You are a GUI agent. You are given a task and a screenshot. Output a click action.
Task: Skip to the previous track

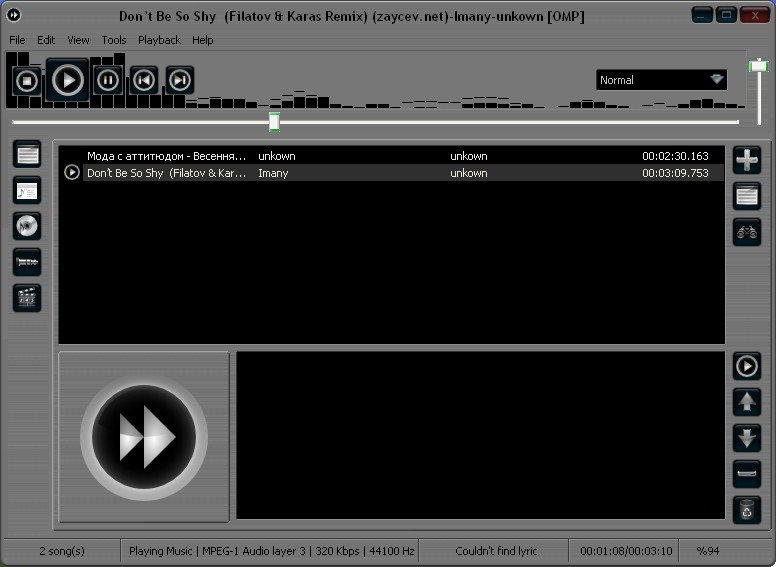(144, 80)
